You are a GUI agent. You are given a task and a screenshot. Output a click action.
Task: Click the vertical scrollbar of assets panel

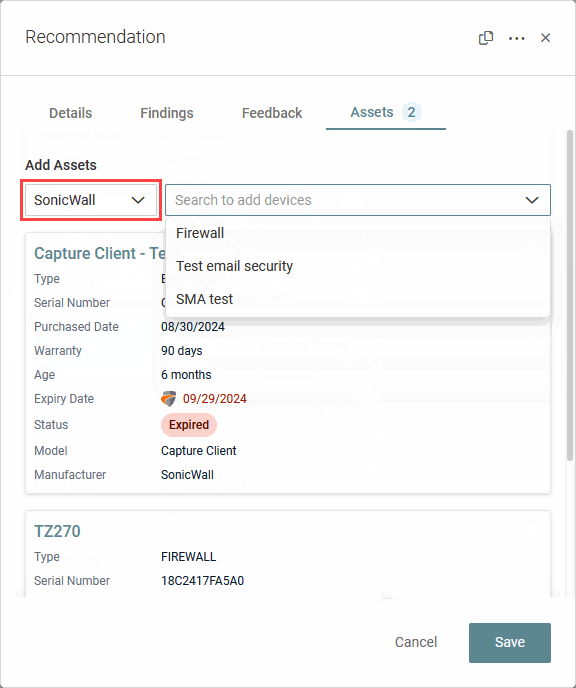coord(569,295)
